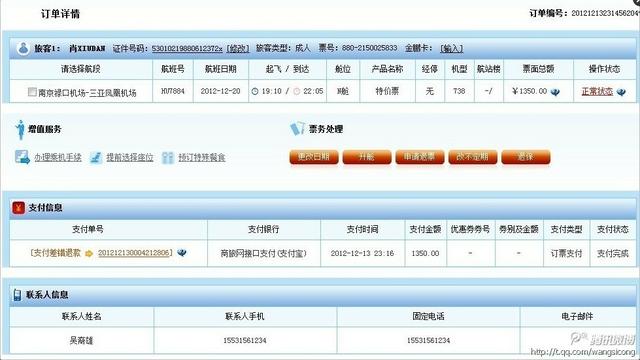
Task: Open the 预订特殊餐食 special meal link
Action: [202, 157]
